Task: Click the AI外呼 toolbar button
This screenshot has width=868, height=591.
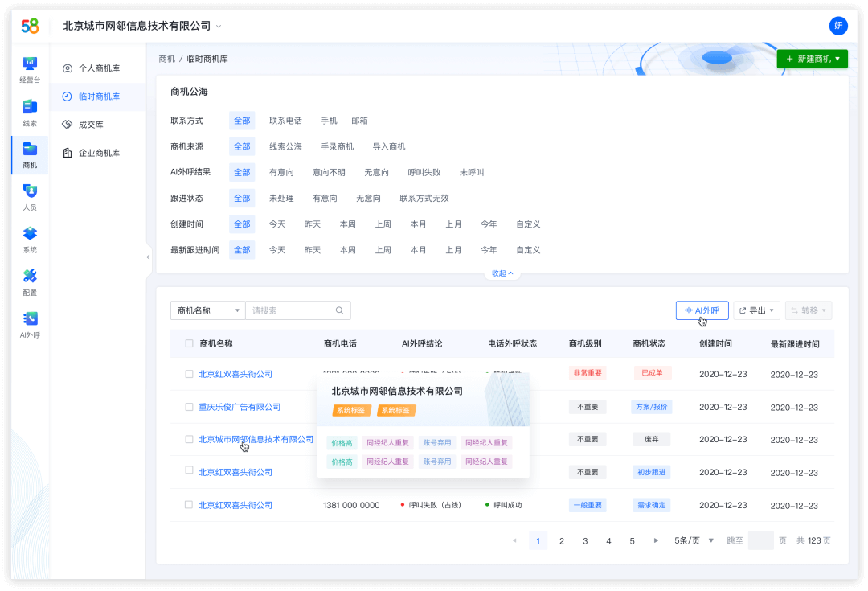Action: click(x=702, y=310)
